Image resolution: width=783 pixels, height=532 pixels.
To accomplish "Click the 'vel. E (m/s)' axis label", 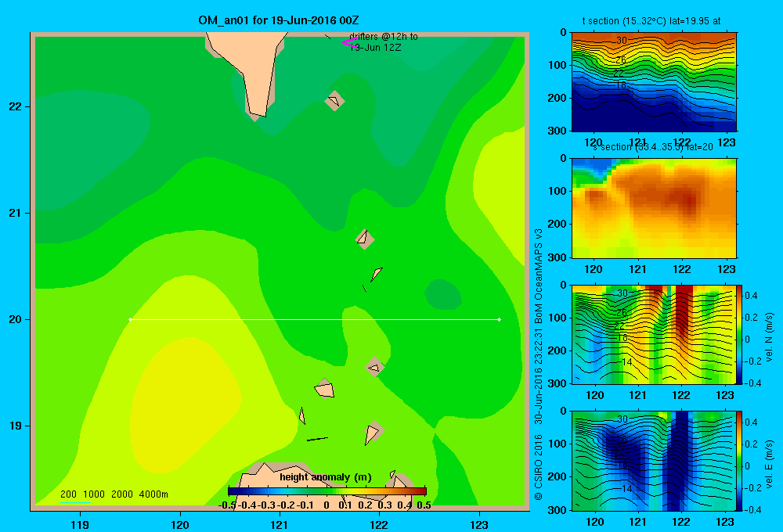I will (x=769, y=464).
